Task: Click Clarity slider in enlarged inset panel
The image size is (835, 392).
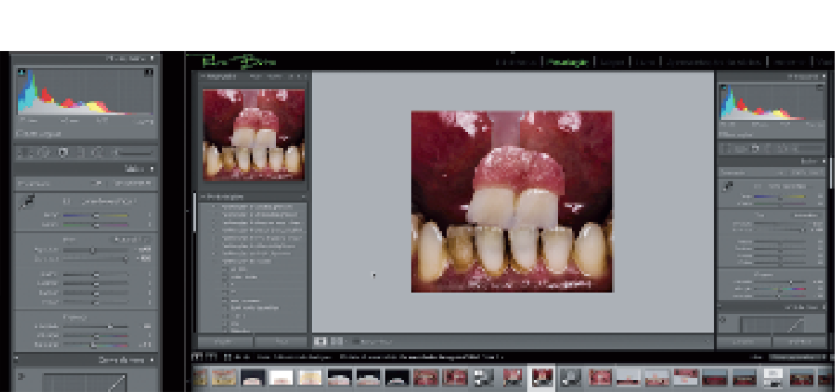Action: [x=96, y=326]
